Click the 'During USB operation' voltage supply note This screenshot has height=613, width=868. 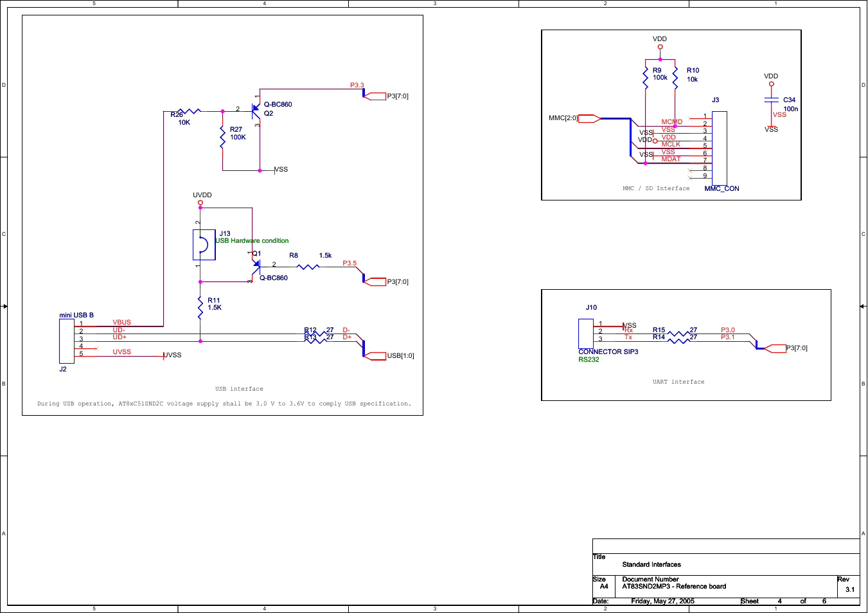(224, 404)
